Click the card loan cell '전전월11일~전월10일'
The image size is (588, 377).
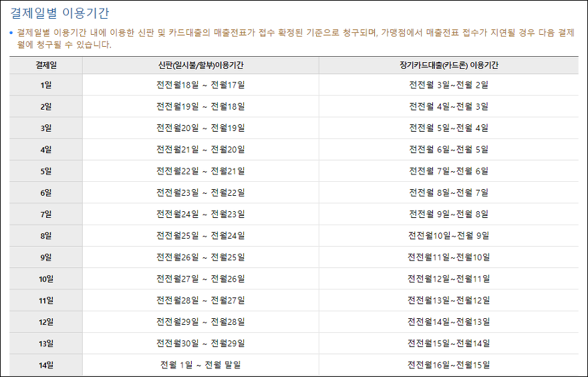point(449,258)
